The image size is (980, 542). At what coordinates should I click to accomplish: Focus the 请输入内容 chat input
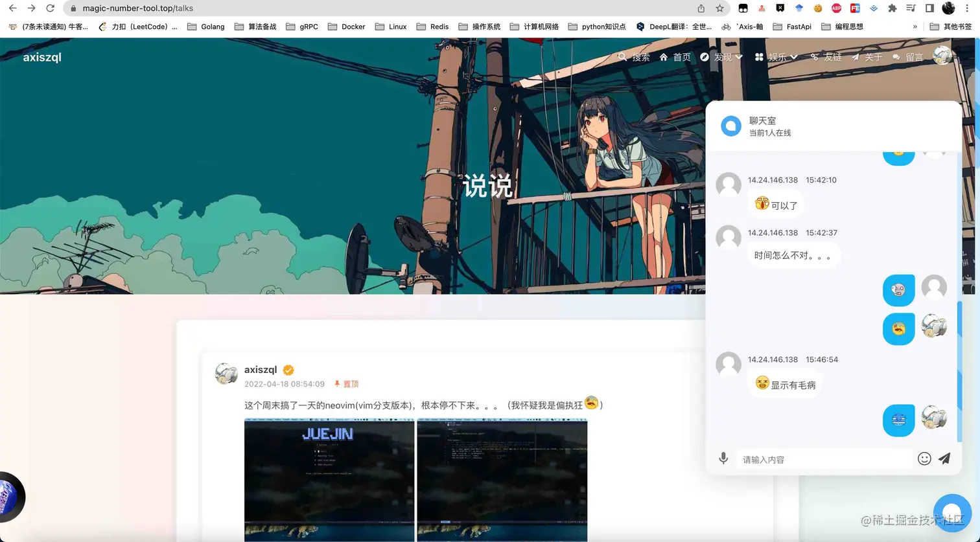[x=823, y=459]
